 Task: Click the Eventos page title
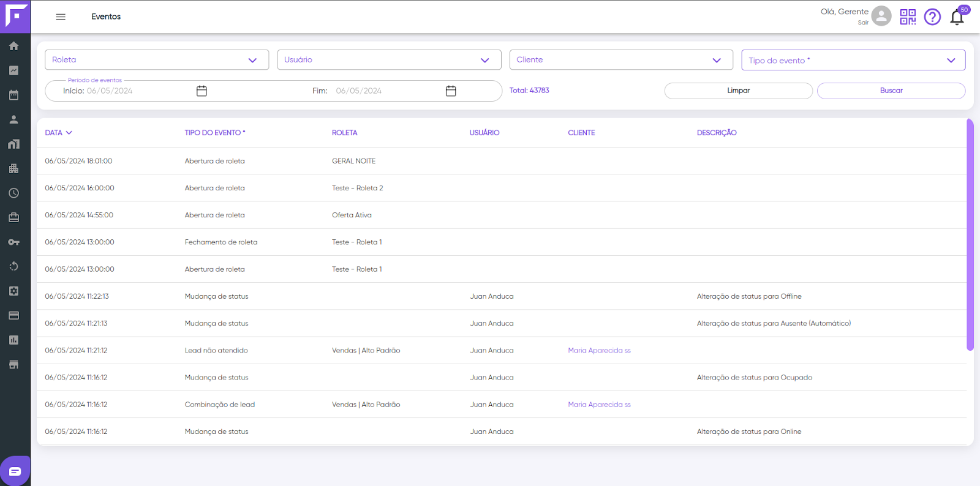coord(106,17)
